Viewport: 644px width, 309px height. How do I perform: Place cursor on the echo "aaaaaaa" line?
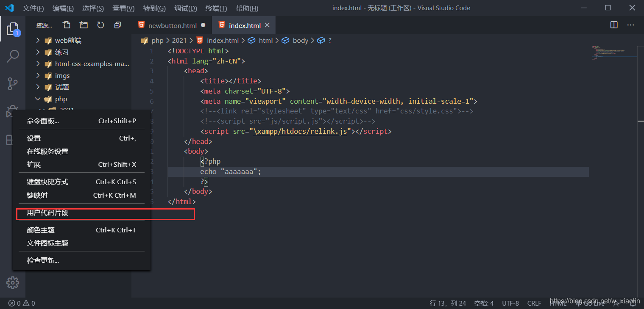tap(378, 172)
